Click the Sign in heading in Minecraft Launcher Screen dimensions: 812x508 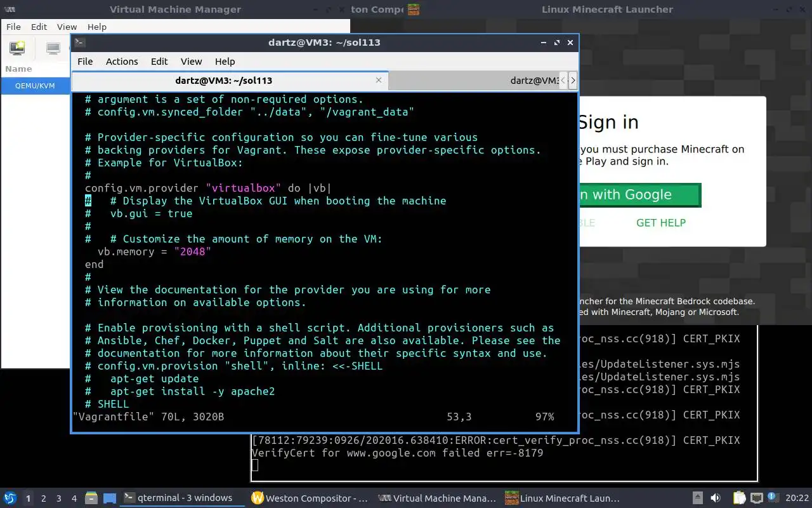[x=608, y=122]
